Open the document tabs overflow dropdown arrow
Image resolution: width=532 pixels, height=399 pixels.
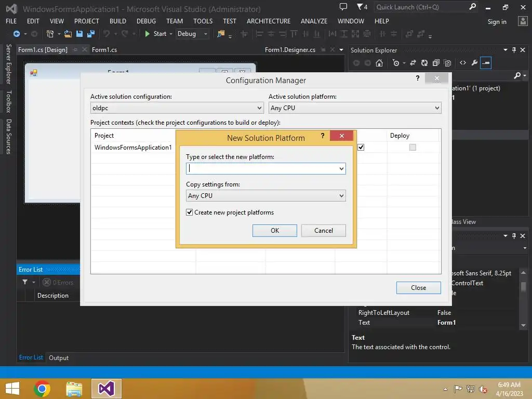pyautogui.click(x=341, y=50)
